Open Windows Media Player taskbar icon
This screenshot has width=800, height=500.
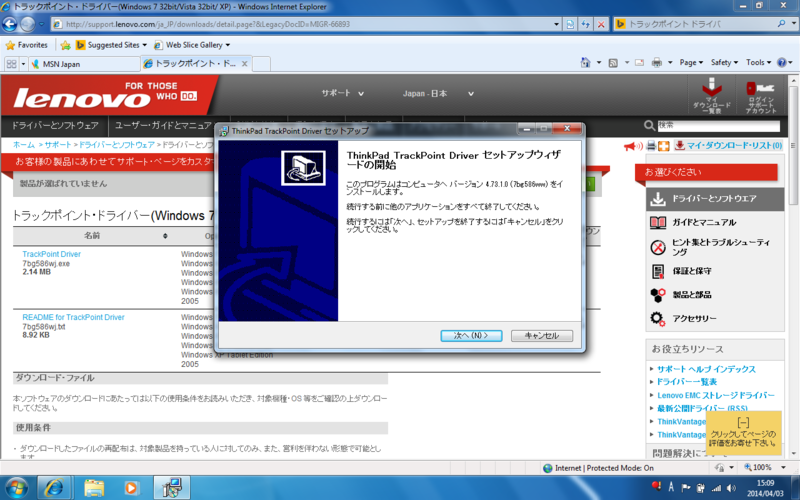point(131,488)
